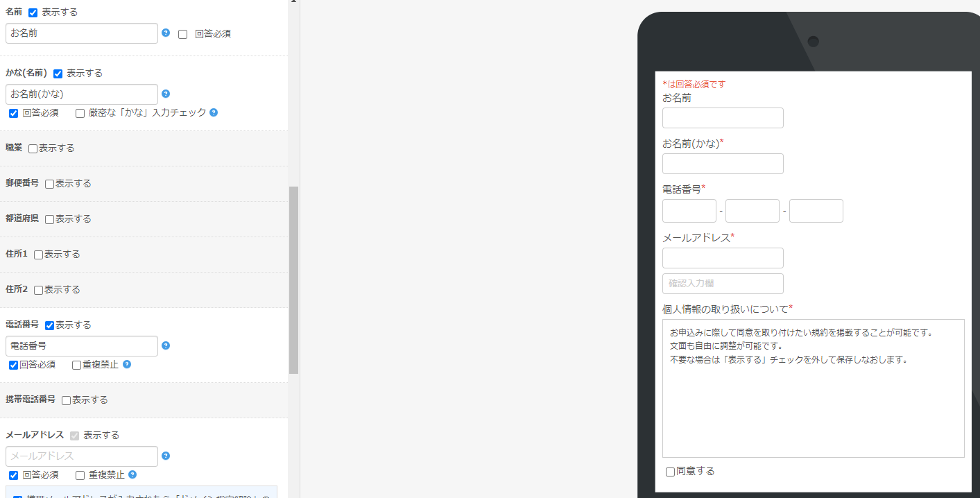
Task: Click help icon beside お名前(かな) field
Action: tap(166, 94)
